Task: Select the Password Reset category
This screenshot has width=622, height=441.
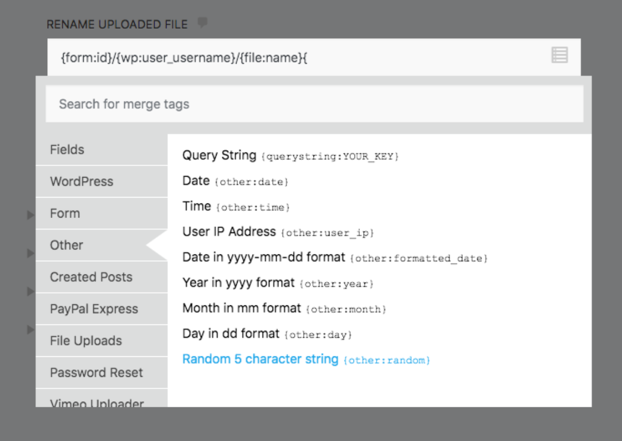Action: [x=101, y=373]
